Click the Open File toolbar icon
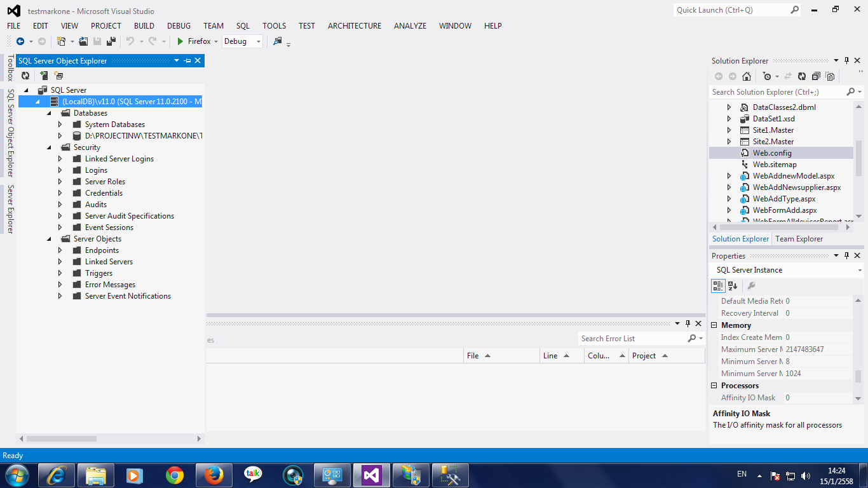 coord(83,41)
